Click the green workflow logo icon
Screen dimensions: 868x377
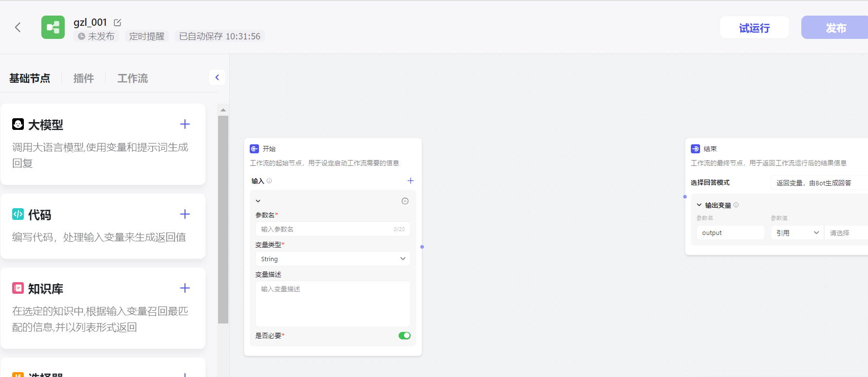53,27
